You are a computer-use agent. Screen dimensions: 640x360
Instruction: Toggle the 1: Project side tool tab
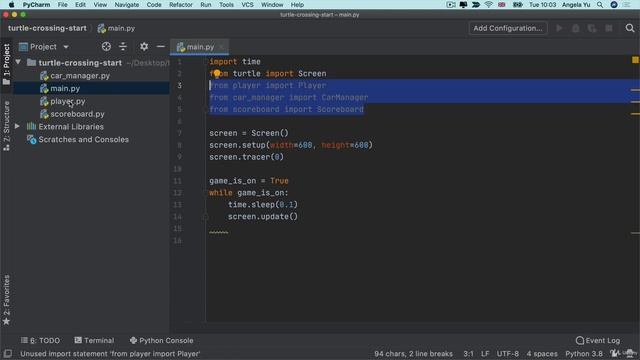coord(7,64)
